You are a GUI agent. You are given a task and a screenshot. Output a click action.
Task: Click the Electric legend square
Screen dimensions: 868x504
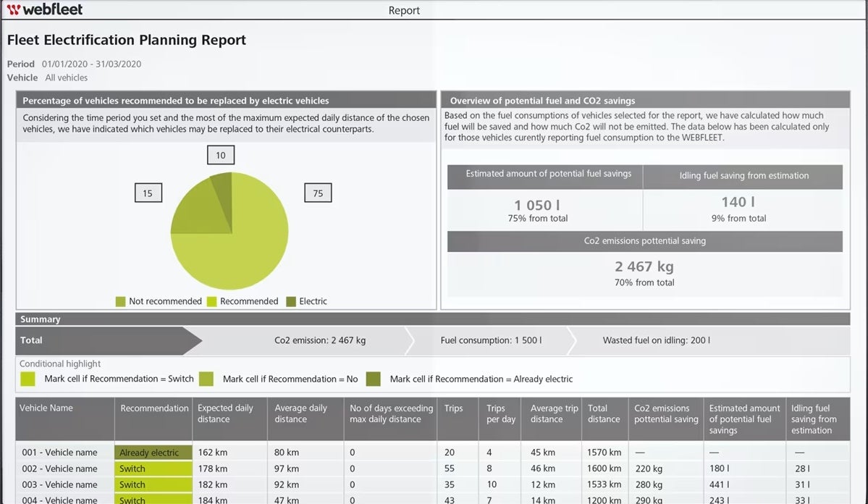pos(291,301)
